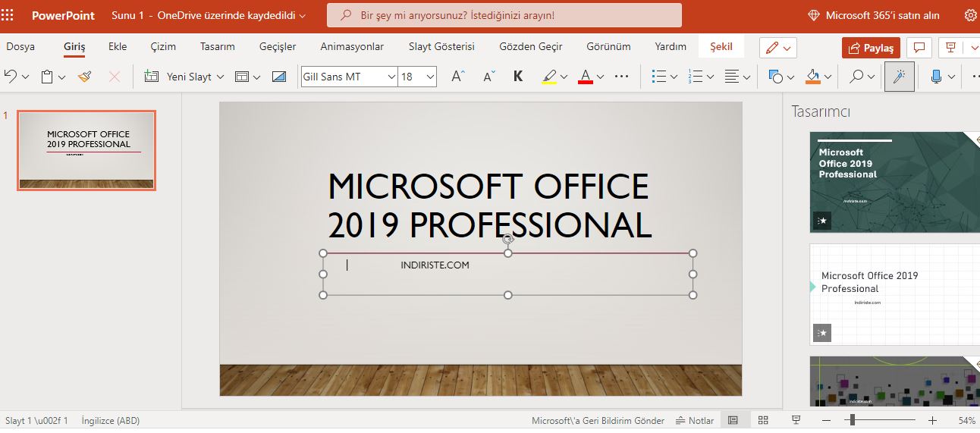Expand the Shapes dropdown arrow

point(790,77)
